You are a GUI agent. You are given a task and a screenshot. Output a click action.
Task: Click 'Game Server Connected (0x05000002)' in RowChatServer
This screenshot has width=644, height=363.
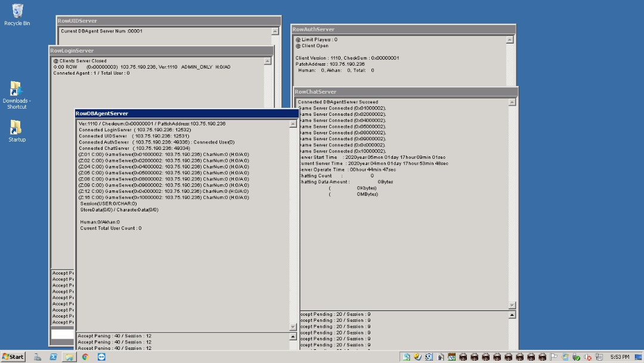[x=342, y=127]
